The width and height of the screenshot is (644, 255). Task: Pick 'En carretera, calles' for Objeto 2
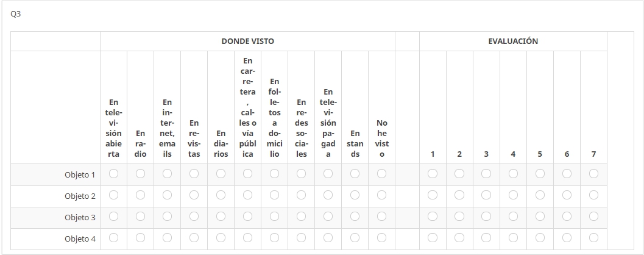pyautogui.click(x=248, y=195)
